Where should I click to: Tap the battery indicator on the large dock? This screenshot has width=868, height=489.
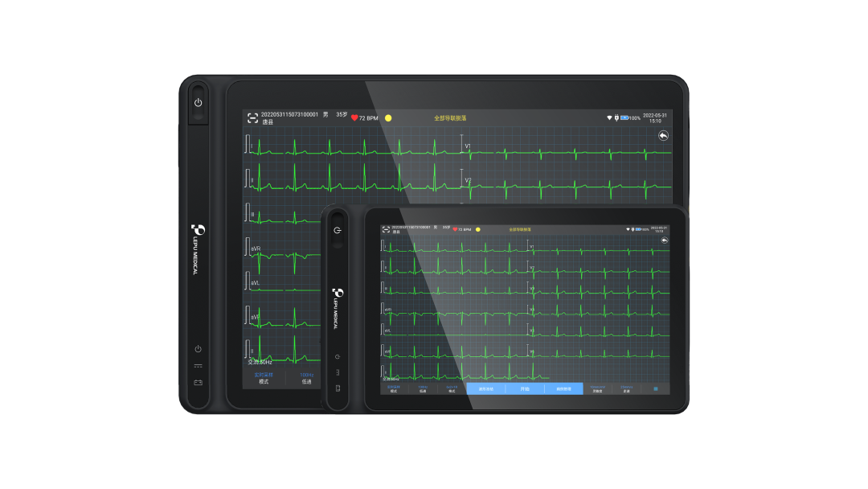199,383
